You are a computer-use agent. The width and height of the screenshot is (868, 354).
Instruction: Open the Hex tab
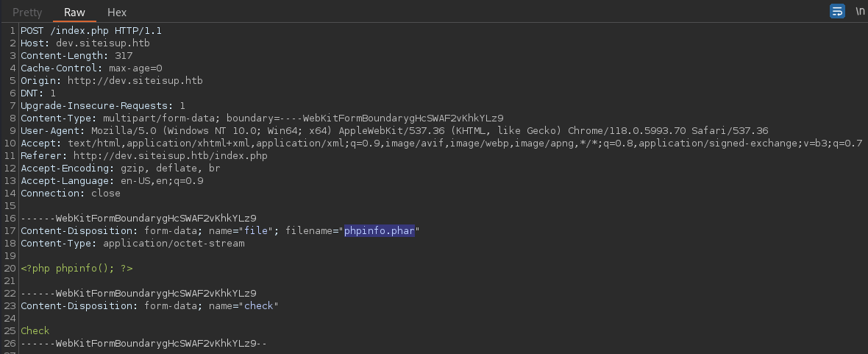tap(117, 13)
